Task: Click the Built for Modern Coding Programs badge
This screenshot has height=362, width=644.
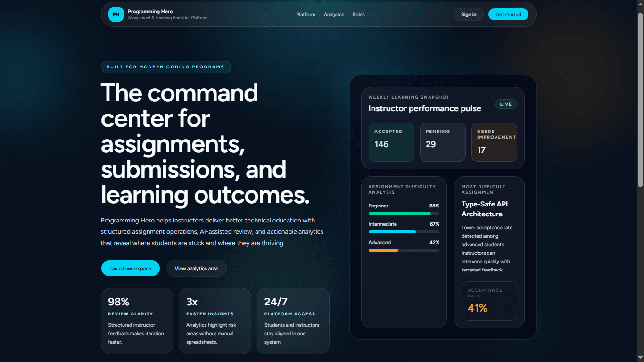Action: pyautogui.click(x=165, y=67)
